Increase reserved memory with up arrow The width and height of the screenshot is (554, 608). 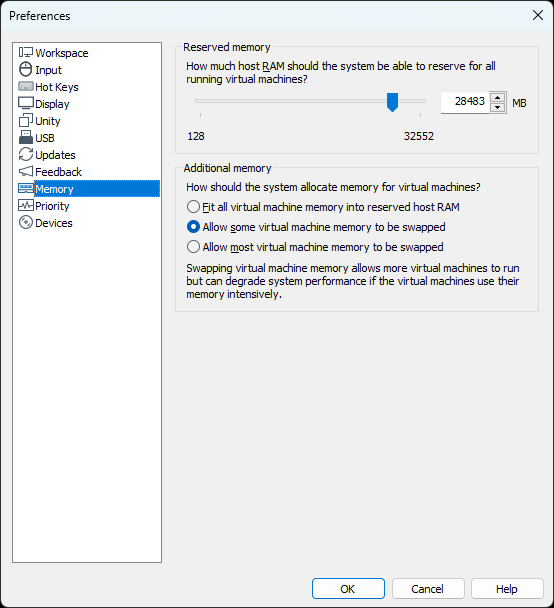pos(497,97)
